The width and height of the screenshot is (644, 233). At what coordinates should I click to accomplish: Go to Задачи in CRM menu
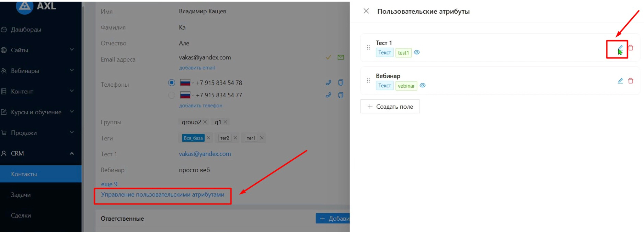[x=21, y=195]
